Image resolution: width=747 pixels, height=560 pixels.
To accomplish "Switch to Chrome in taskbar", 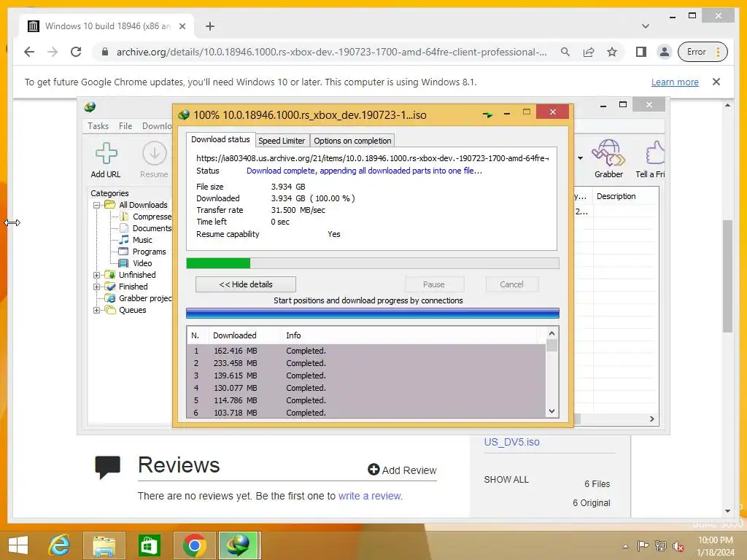I will [x=194, y=545].
